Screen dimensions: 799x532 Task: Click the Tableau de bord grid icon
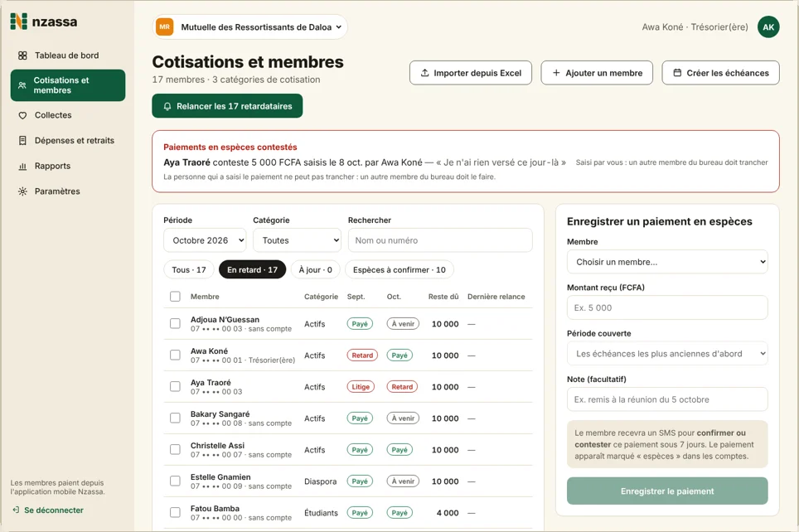[x=22, y=56]
